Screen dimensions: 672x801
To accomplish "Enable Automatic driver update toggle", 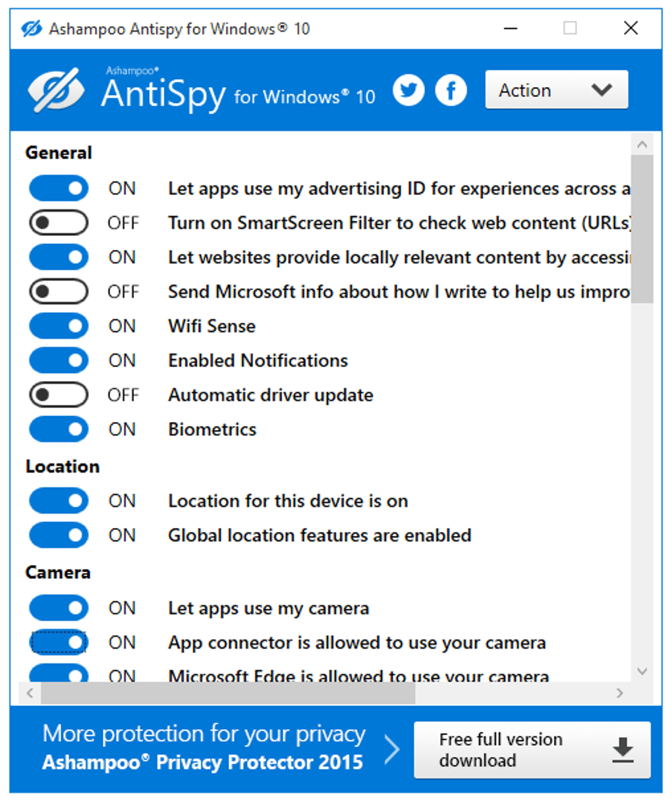I will pos(59,395).
